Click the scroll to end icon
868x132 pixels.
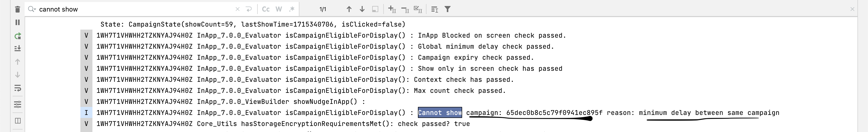18,48
